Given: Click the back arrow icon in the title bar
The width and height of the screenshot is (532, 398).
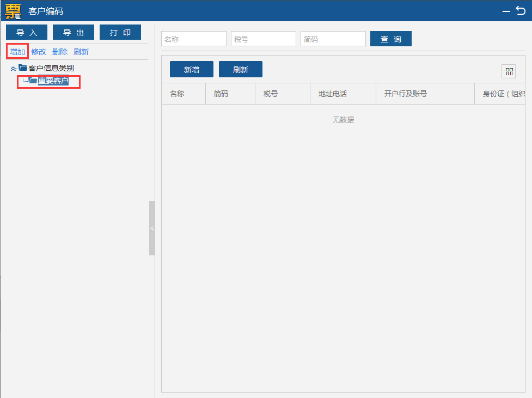Looking at the screenshot, I should (521, 11).
